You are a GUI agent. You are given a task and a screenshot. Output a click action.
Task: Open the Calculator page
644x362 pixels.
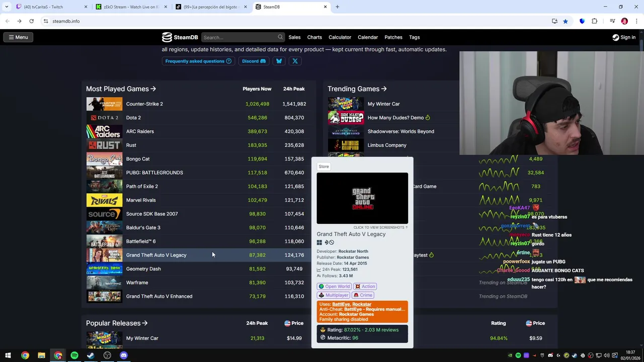coord(340,37)
